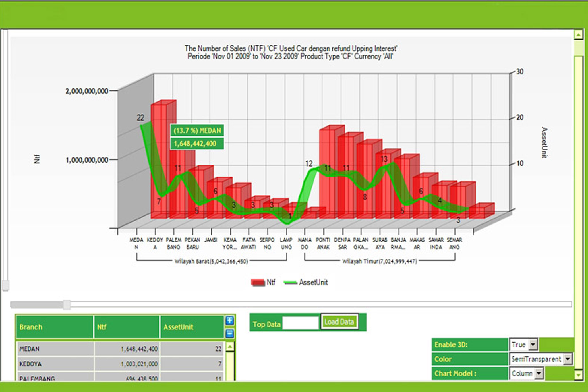Screen dimensions: 588x392
Task: Click the vertical zoom slider handle left of chart
Action: 5,285
